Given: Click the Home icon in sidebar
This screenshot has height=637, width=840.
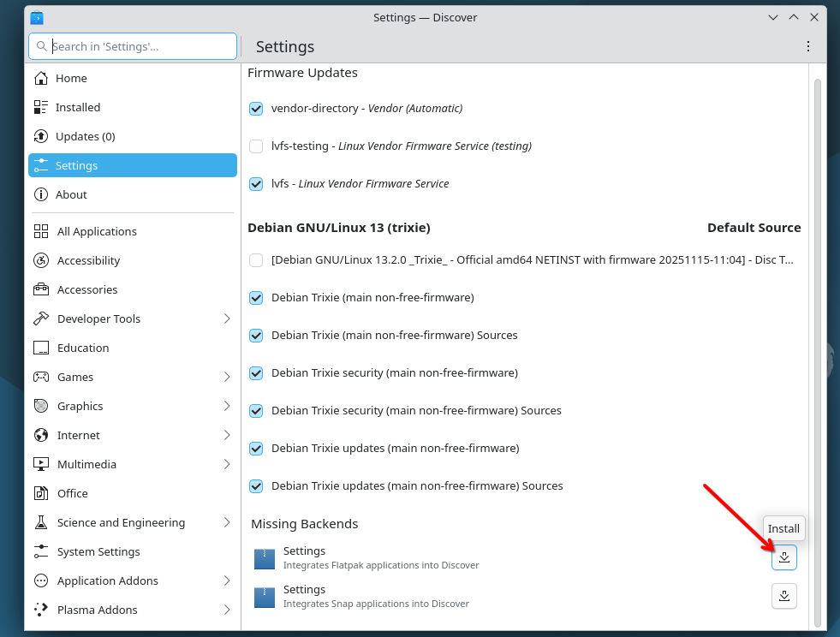Looking at the screenshot, I should tap(41, 78).
